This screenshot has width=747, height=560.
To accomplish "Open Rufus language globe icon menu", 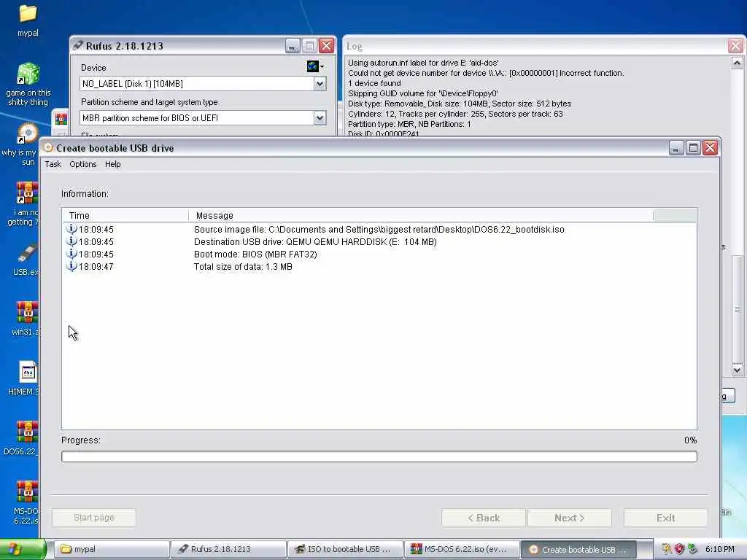I will tap(315, 66).
